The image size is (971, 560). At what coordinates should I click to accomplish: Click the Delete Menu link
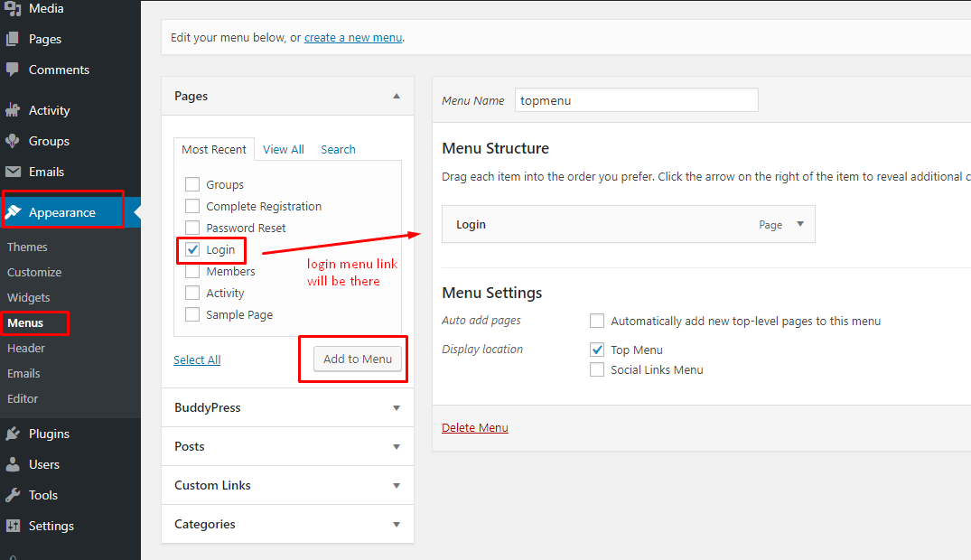tap(475, 428)
